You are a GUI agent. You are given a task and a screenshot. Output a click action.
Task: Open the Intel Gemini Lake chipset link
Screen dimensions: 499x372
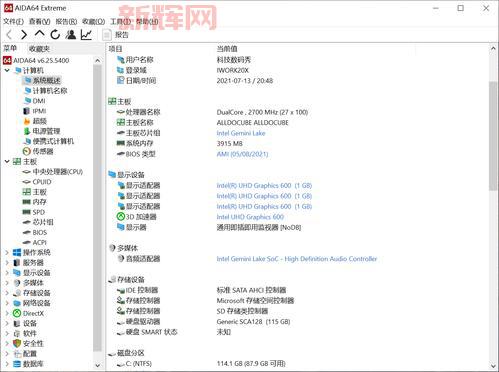(x=241, y=133)
